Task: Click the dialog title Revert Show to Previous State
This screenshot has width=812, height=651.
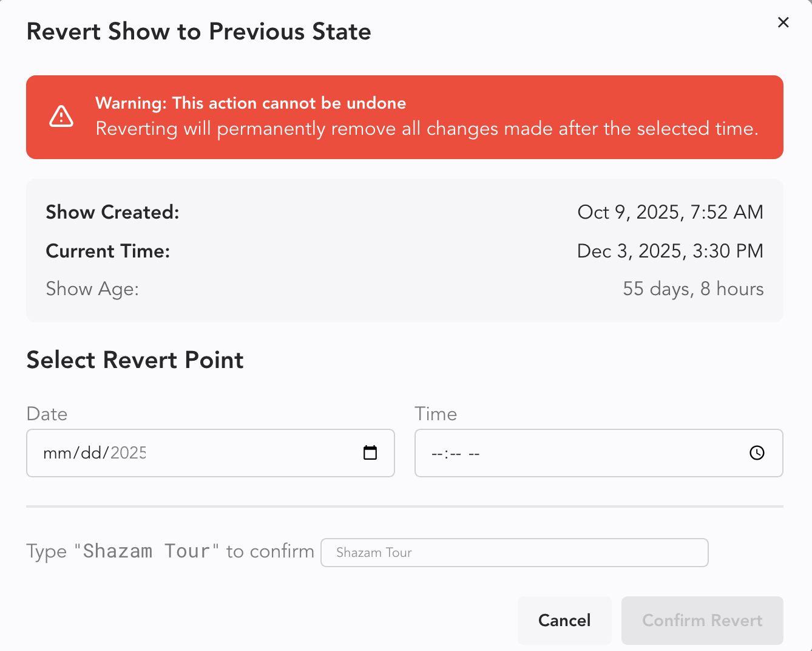Action: 198,32
